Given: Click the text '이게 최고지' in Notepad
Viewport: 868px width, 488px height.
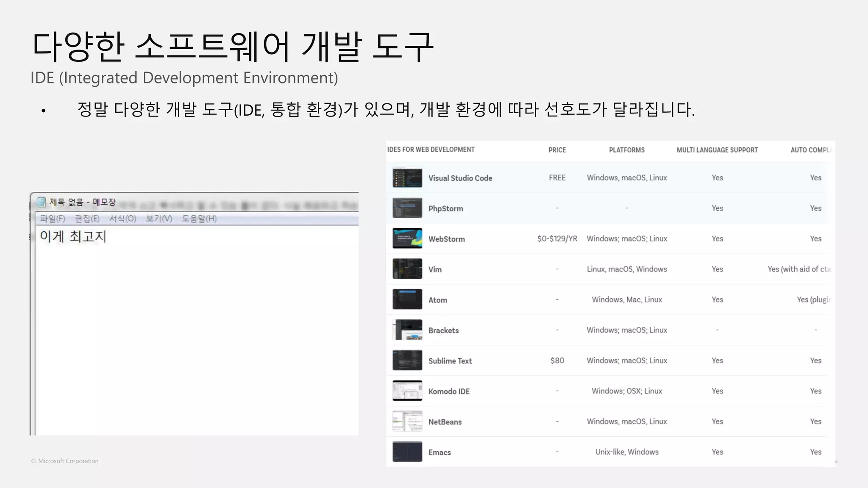Looking at the screenshot, I should (x=73, y=236).
